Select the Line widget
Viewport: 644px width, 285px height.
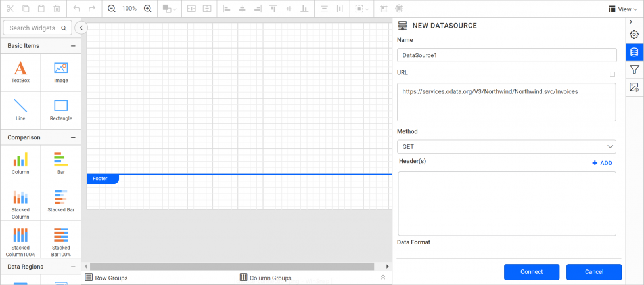(20, 110)
